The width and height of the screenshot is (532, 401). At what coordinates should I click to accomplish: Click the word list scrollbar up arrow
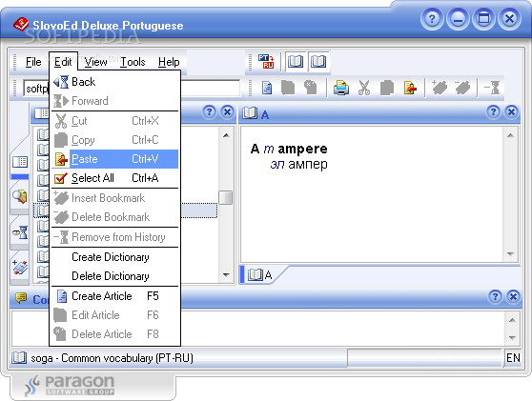226,135
